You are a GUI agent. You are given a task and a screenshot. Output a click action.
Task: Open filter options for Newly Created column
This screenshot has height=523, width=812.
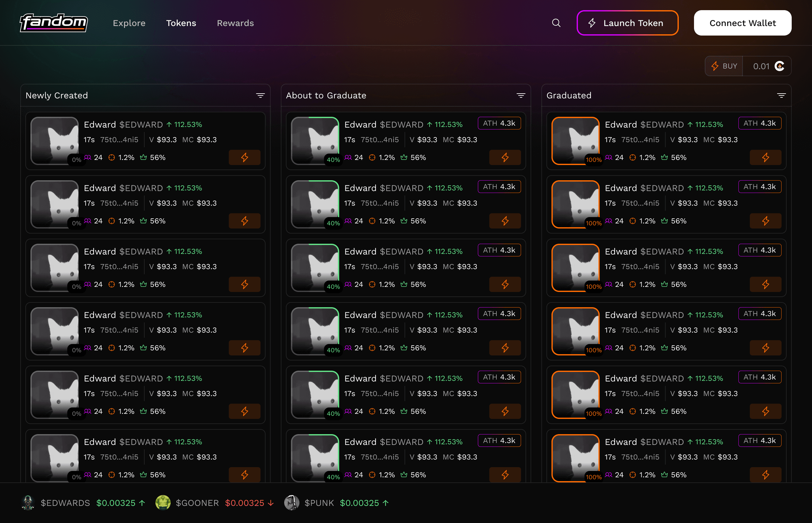tap(260, 96)
